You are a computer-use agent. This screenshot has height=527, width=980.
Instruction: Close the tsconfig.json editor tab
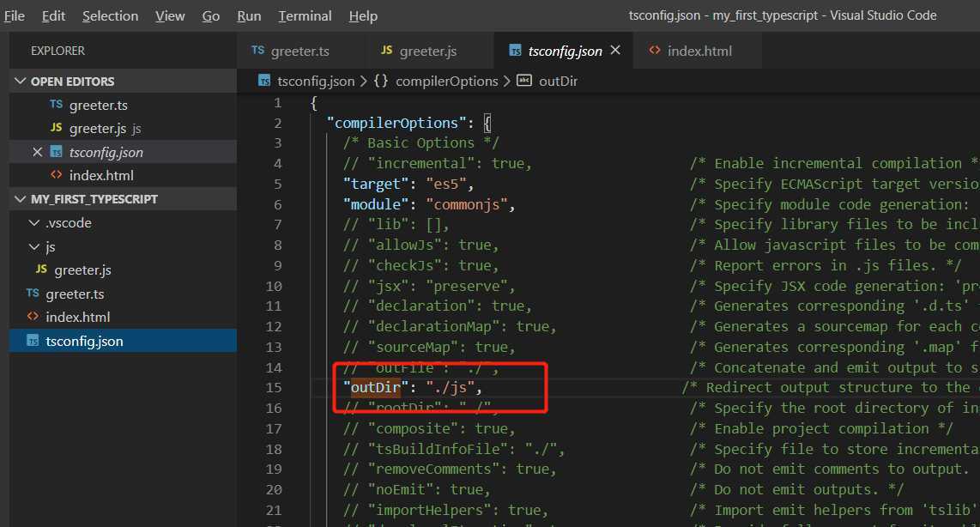click(615, 50)
